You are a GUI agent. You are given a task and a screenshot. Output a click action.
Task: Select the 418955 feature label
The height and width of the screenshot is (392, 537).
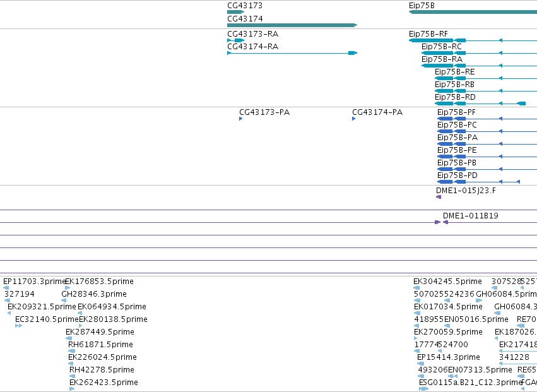coord(429,319)
